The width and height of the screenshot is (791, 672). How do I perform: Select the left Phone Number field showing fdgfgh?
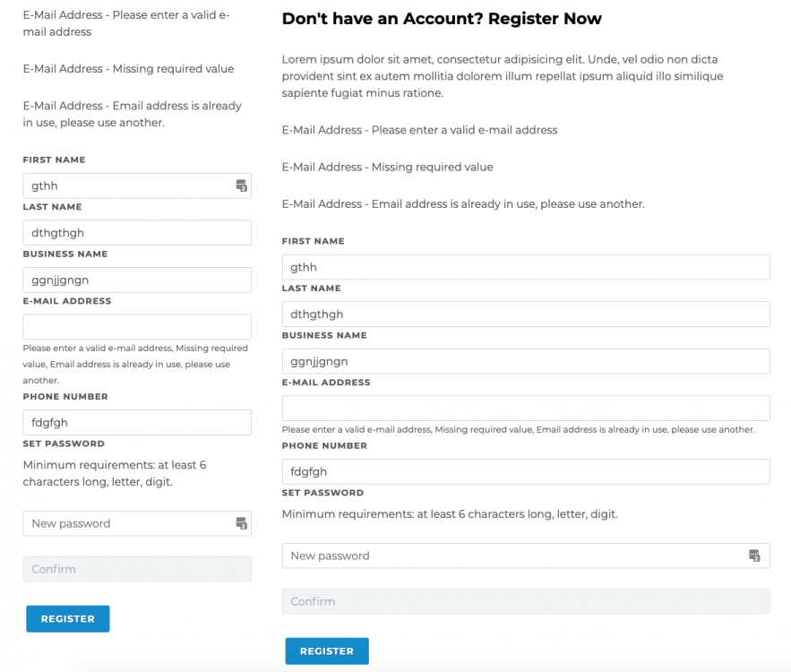point(136,422)
